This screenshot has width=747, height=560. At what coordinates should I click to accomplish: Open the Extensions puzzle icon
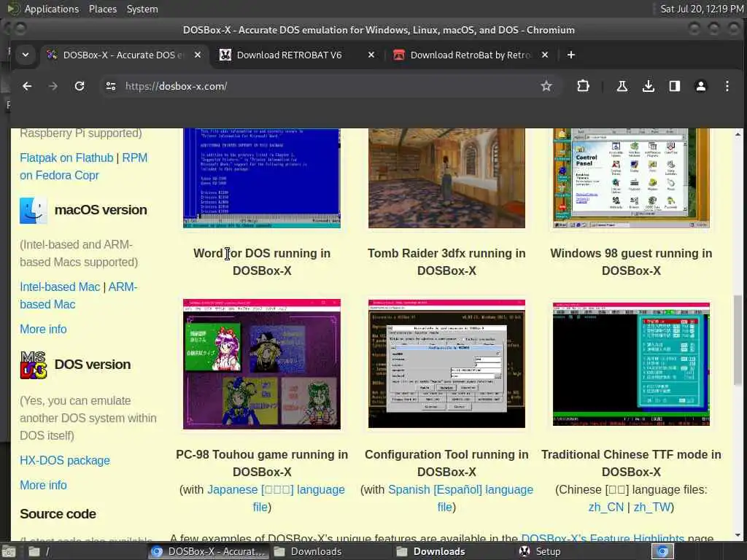pos(583,86)
